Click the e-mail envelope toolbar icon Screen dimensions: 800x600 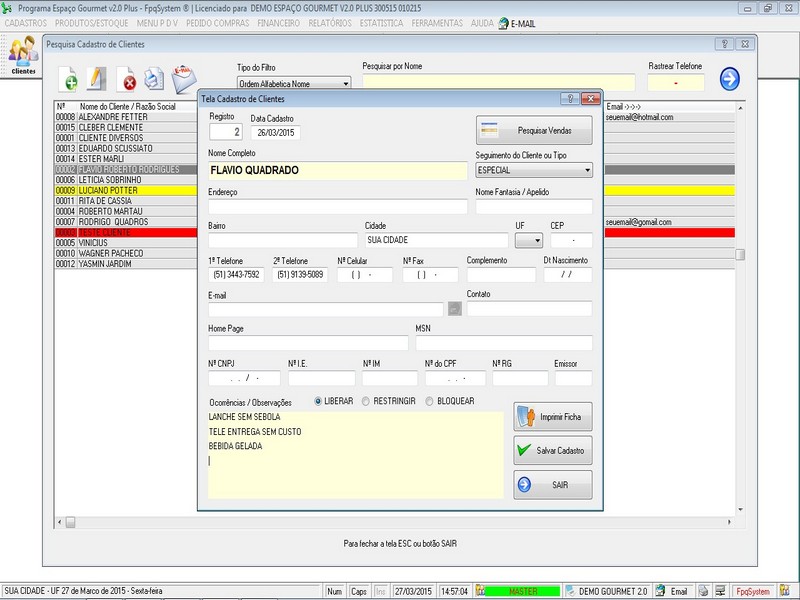click(184, 79)
